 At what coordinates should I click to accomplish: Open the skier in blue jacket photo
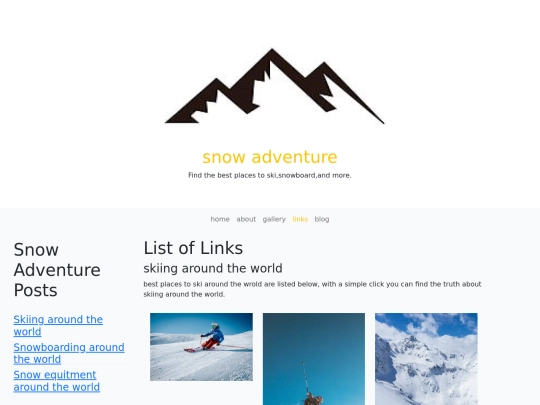pos(201,347)
